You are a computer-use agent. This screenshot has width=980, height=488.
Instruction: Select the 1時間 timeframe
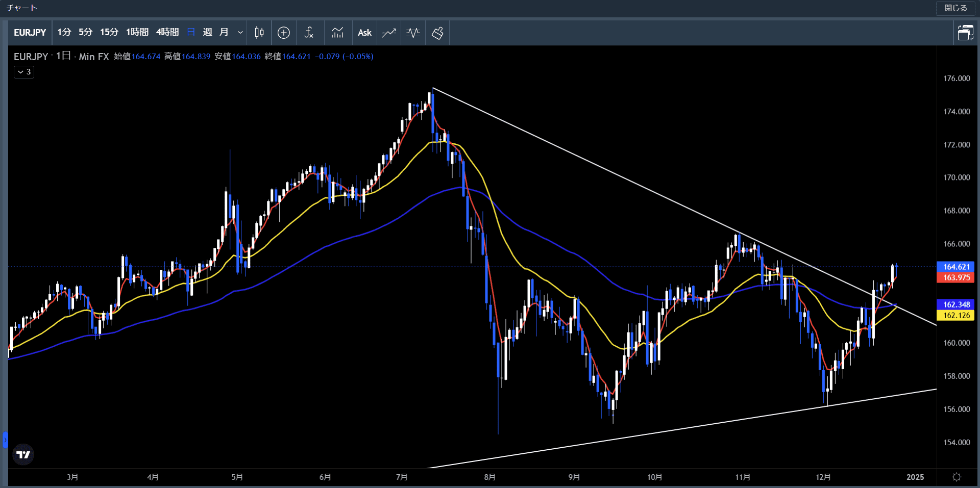click(x=137, y=32)
